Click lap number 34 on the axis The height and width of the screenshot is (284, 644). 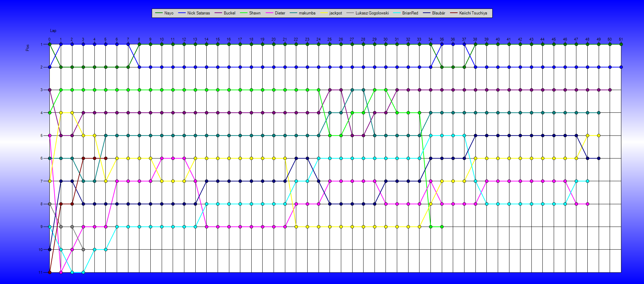[x=430, y=39]
